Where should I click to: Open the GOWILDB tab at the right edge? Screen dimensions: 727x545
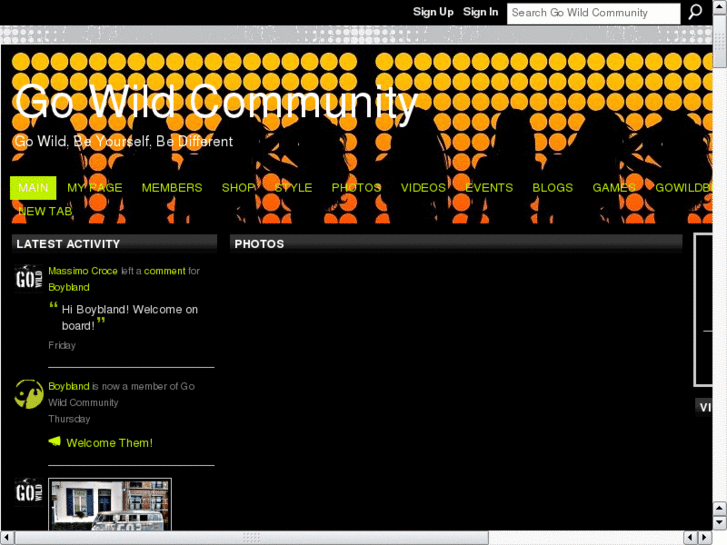(683, 188)
